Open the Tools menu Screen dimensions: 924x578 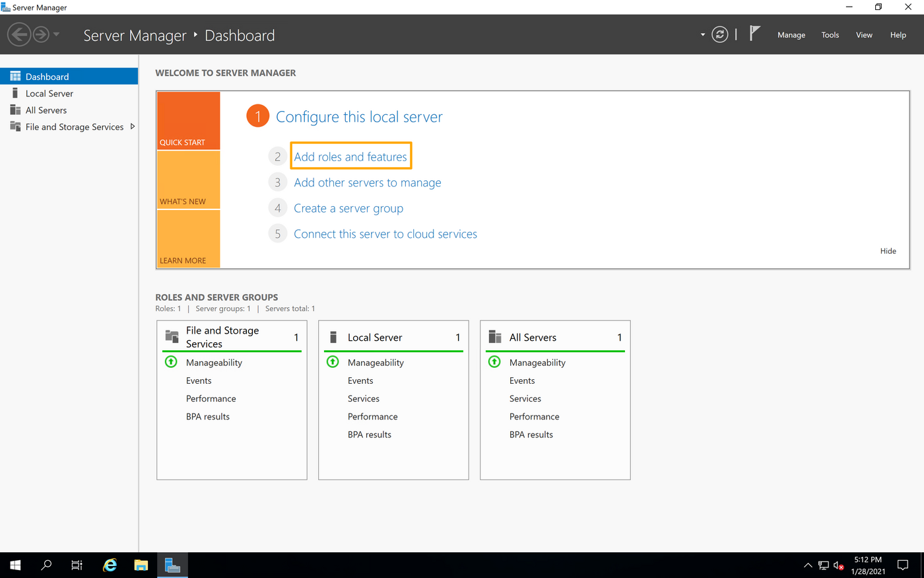click(830, 34)
